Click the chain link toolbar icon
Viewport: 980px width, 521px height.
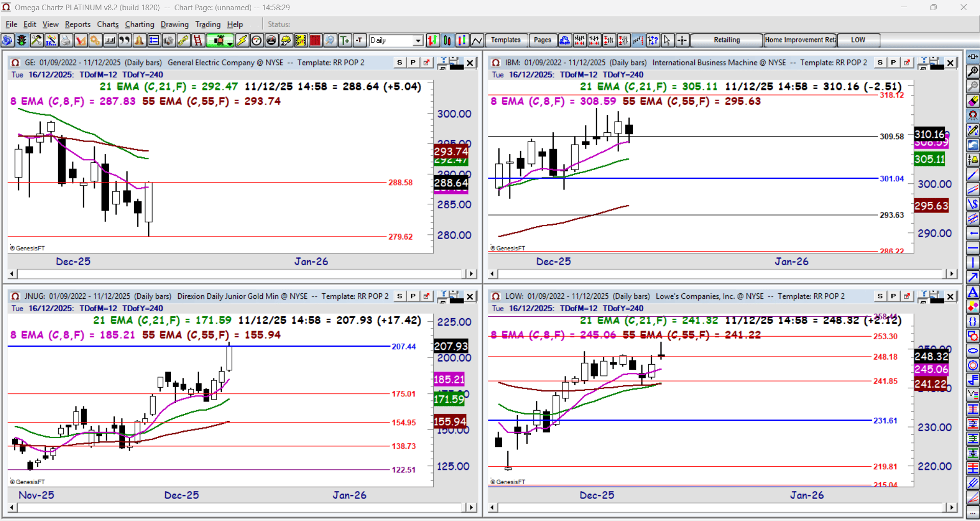click(183, 40)
